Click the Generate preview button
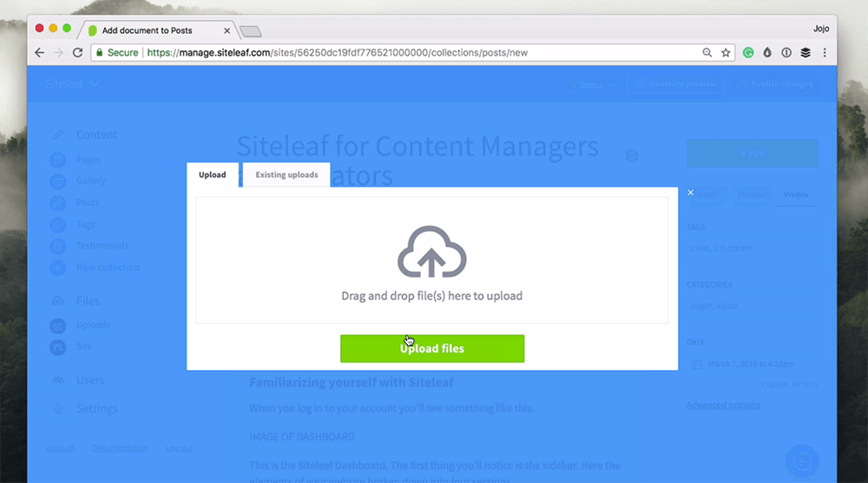868x483 pixels. click(x=675, y=84)
